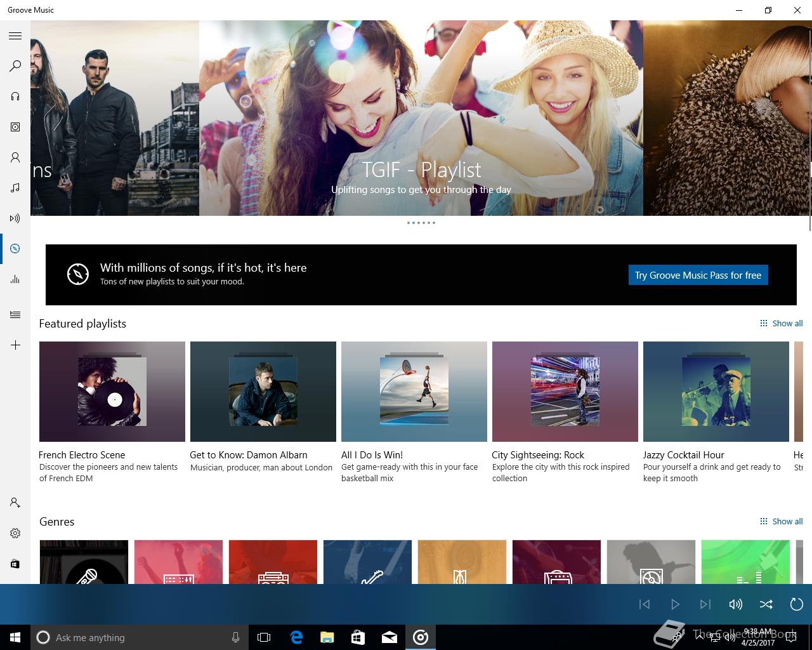Open the Store shopping bag sidebar icon
Viewport: 812px width, 650px height.
(15, 564)
